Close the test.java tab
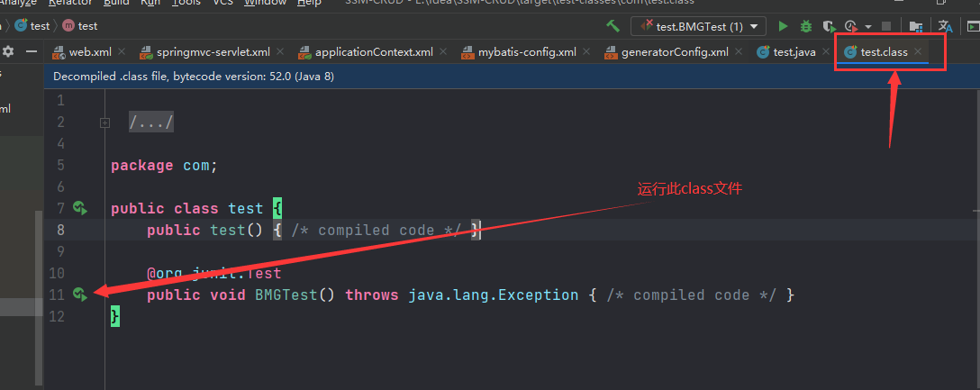The width and height of the screenshot is (980, 390). 826,52
